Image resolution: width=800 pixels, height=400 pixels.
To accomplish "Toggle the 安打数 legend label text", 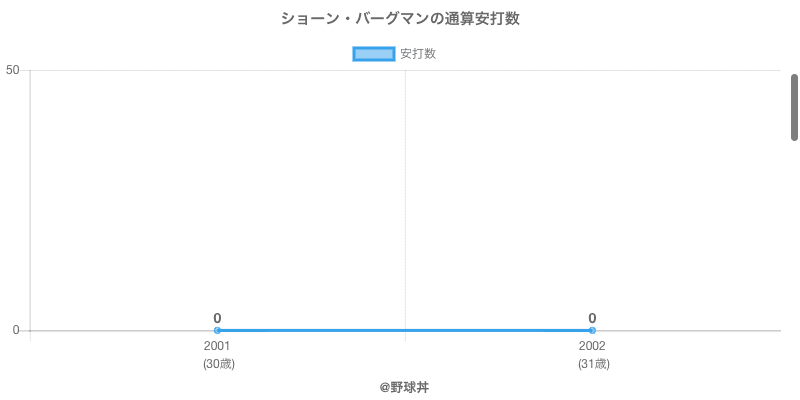I will click(x=418, y=54).
